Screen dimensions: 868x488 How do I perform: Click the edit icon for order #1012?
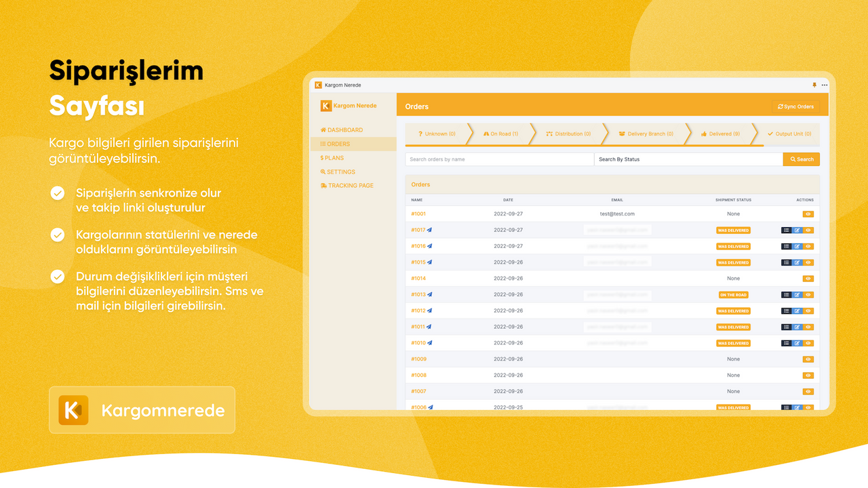coord(797,310)
